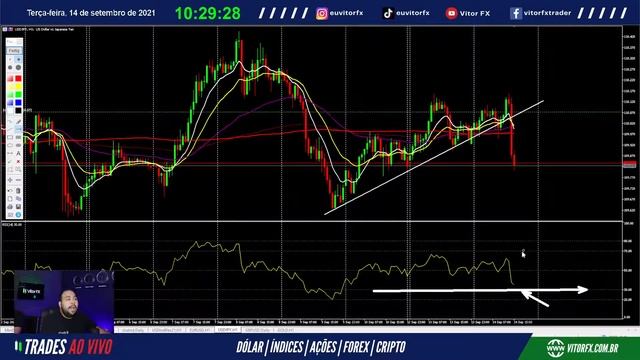This screenshot has height=360, width=640.
Task: Switch to the EURUSD,H1 chart tab
Action: pos(200,329)
